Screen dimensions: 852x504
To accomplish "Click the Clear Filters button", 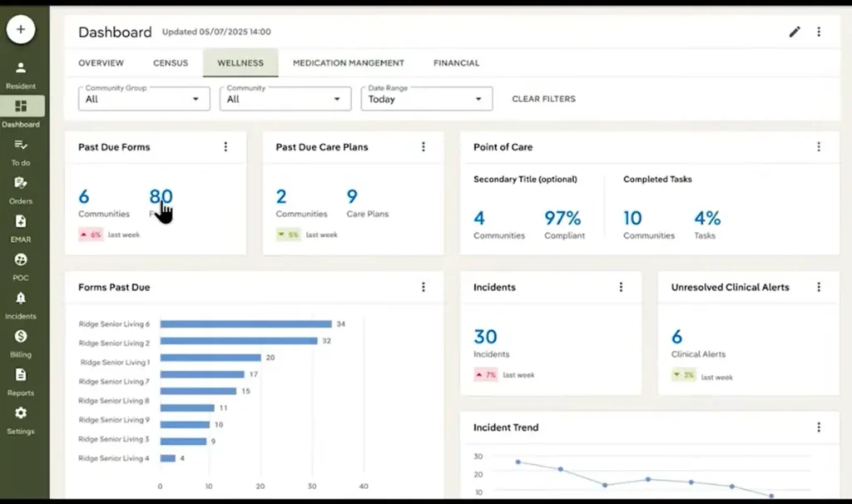I will click(x=543, y=99).
